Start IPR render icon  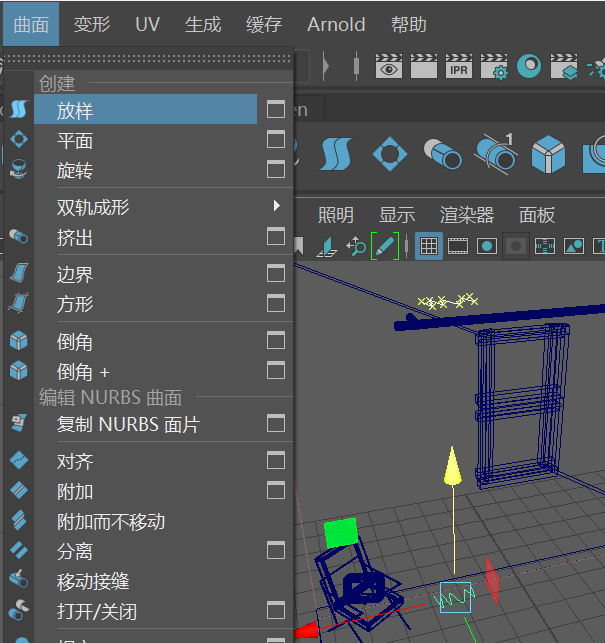(x=459, y=66)
